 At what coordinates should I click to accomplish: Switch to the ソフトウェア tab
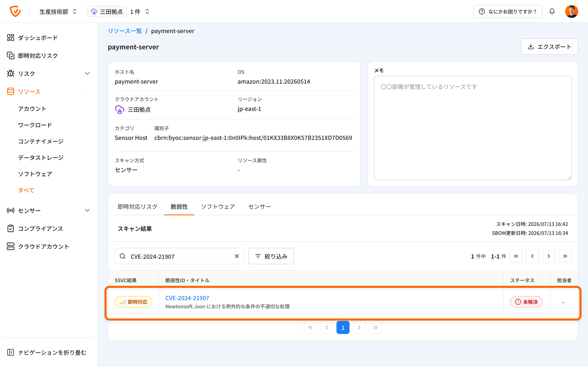pyautogui.click(x=218, y=206)
